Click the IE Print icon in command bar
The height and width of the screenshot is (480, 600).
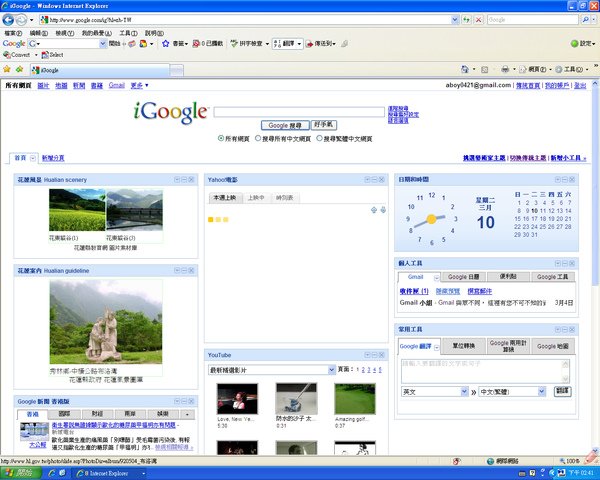tap(505, 69)
